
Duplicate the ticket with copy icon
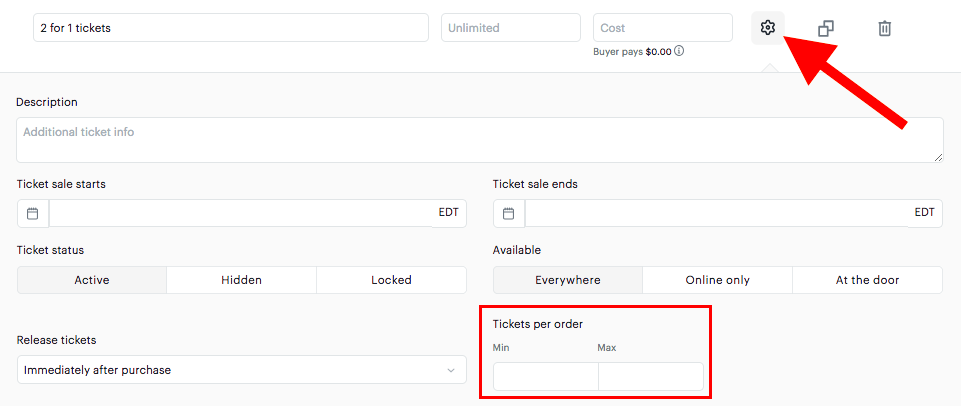[x=826, y=28]
